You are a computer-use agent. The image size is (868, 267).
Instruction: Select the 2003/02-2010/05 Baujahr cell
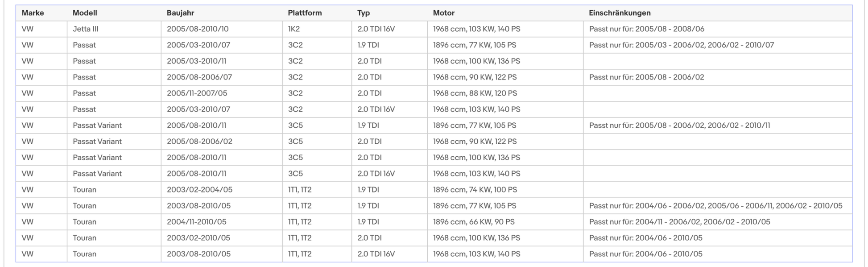(198, 238)
